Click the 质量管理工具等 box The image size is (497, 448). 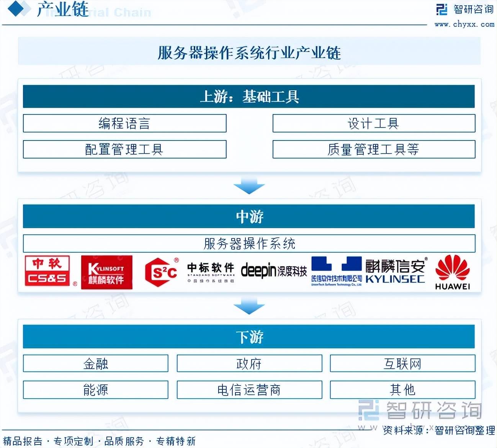pyautogui.click(x=373, y=149)
